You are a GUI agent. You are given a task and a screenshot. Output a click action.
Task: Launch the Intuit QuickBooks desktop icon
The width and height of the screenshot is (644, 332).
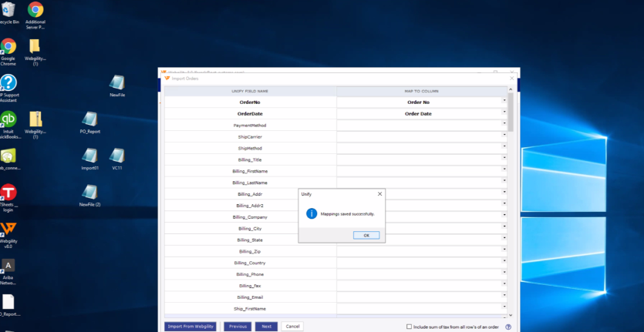8,119
